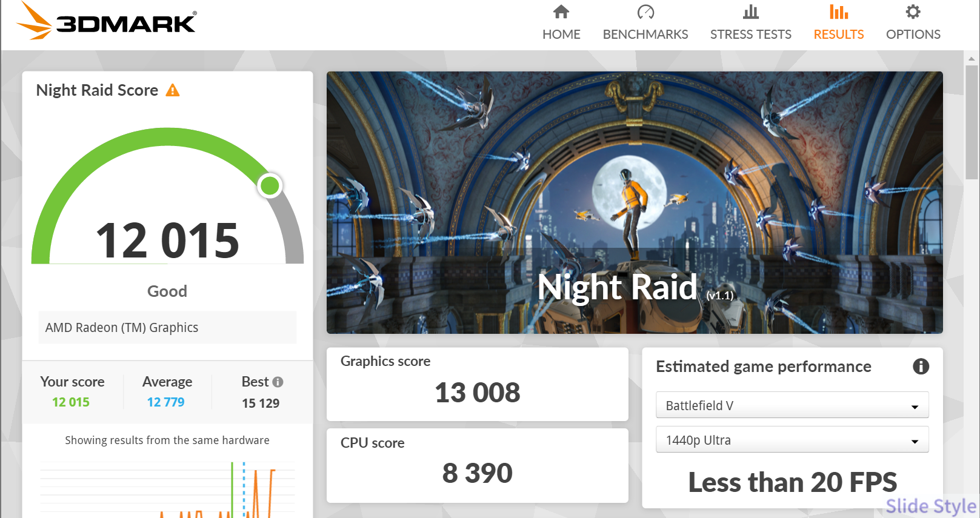
Task: Click the 3DMark logo
Action: pos(107,22)
